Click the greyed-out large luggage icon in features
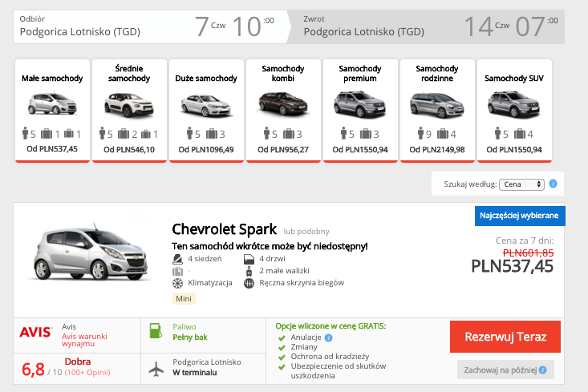The width and height of the screenshot is (588, 392). coord(177,271)
